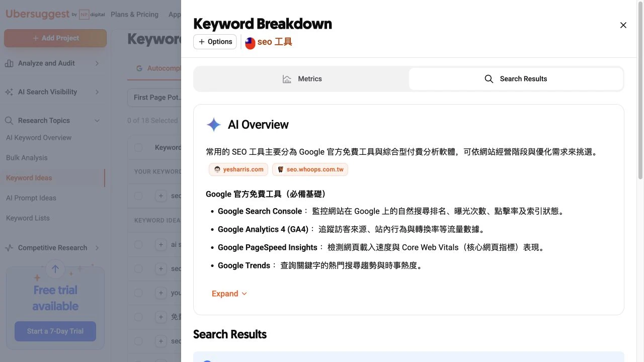Screen dimensions: 644x362
Task: Click the plus icon in the 'ai s' row
Action: click(x=160, y=244)
